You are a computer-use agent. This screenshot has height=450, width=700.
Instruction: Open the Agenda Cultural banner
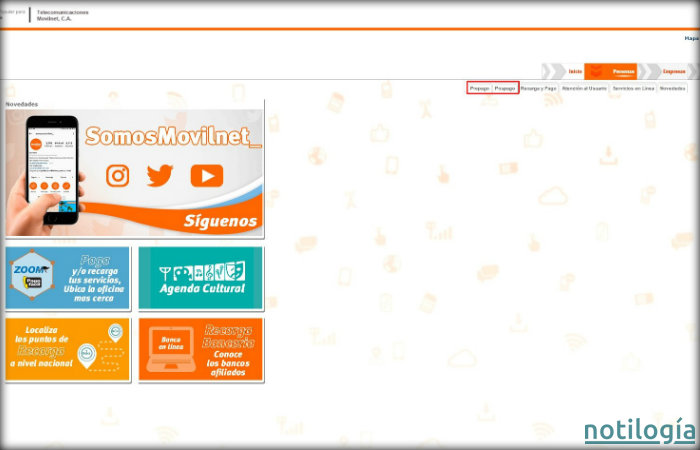coord(201,278)
